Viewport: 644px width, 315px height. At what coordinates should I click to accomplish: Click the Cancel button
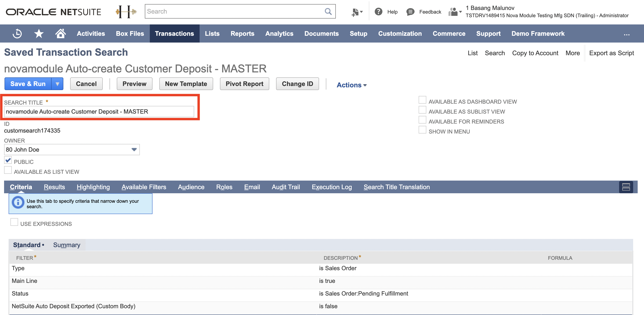(86, 84)
